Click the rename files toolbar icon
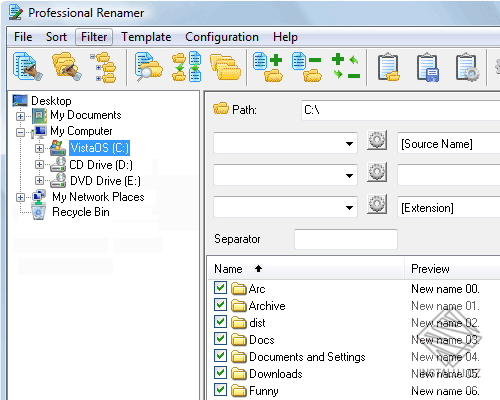The image size is (500, 400). pos(27,67)
